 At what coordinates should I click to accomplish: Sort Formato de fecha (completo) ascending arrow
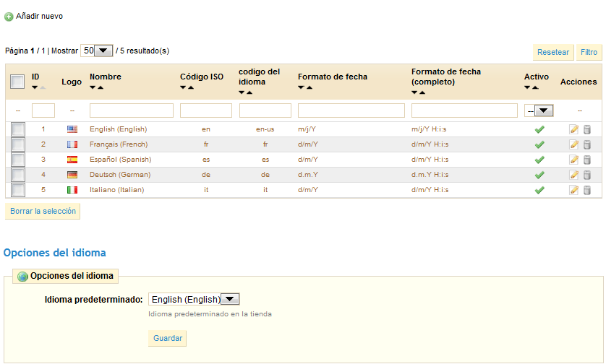pyautogui.click(x=422, y=92)
